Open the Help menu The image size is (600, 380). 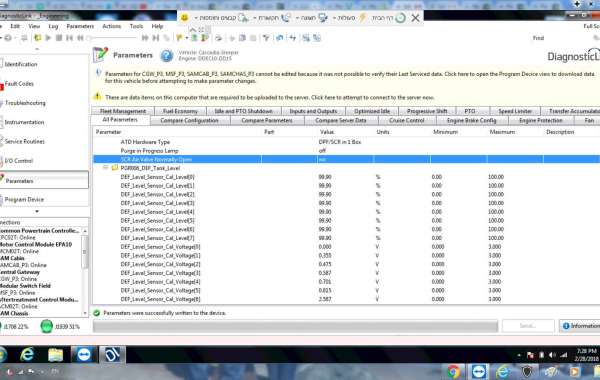[x=157, y=26]
